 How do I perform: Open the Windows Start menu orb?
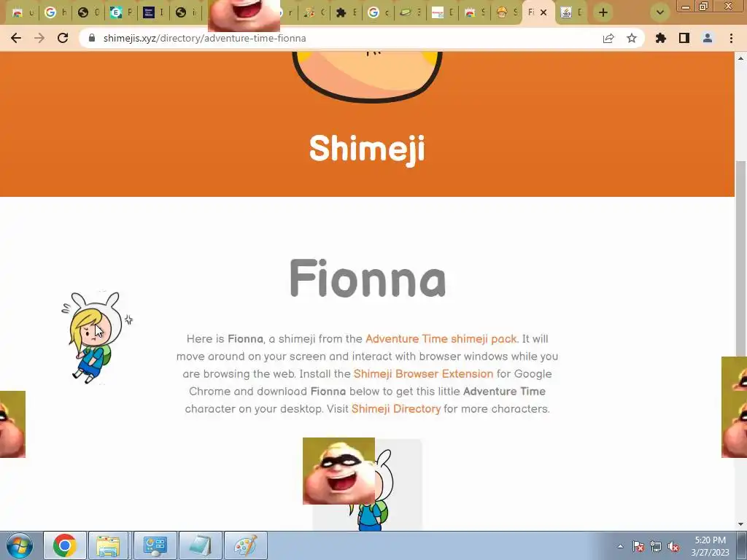20,545
